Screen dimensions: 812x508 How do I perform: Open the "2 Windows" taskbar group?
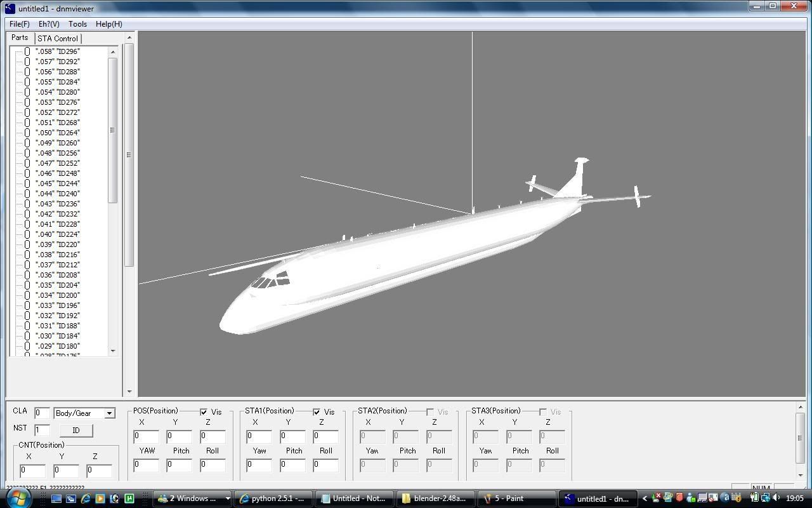192,498
